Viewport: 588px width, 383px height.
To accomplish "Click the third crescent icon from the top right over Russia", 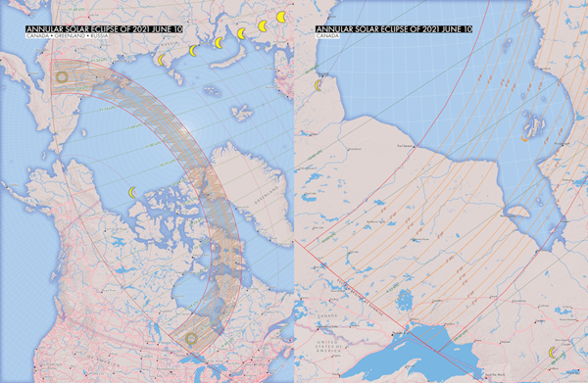I will coord(241,33).
